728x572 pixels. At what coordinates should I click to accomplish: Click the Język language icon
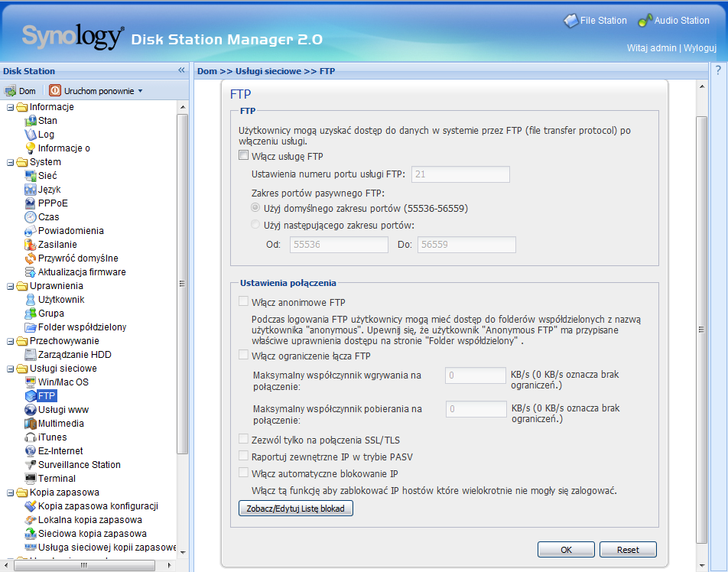point(31,190)
